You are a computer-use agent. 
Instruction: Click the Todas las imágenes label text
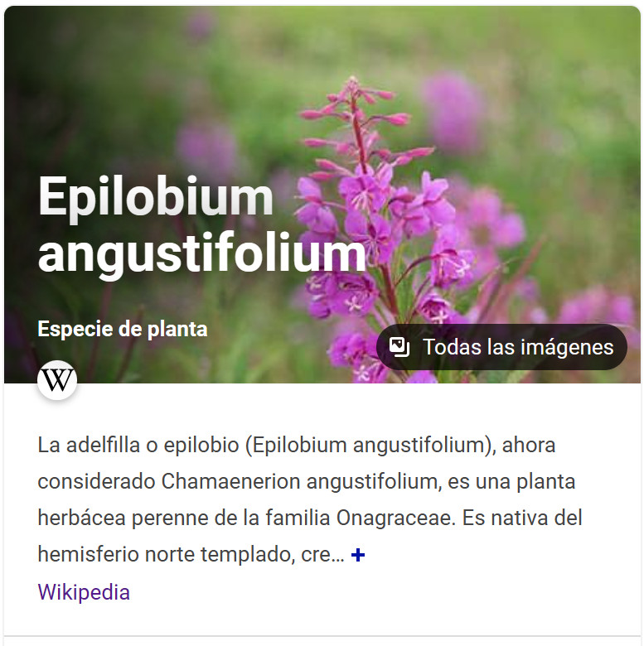[x=518, y=347]
